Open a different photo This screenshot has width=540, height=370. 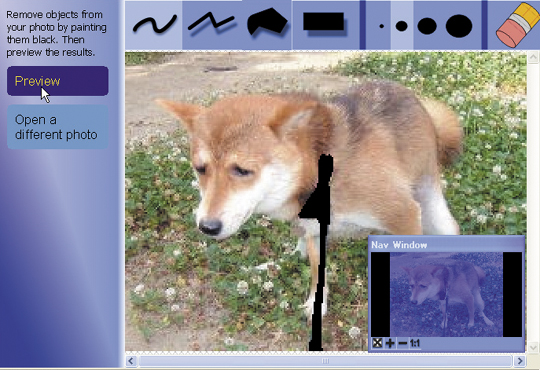point(58,127)
